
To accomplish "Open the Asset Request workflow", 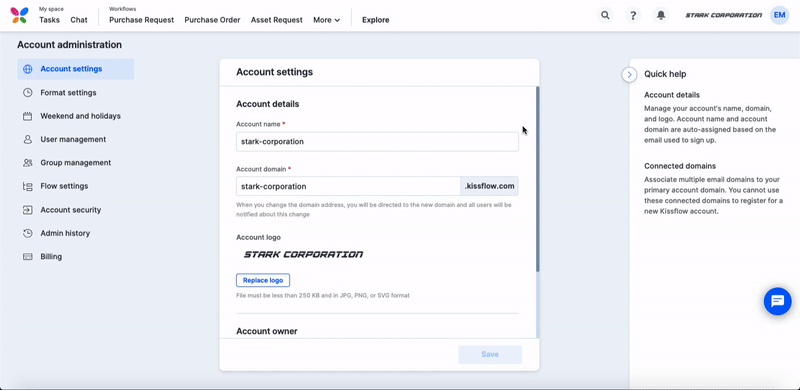I will click(x=277, y=20).
